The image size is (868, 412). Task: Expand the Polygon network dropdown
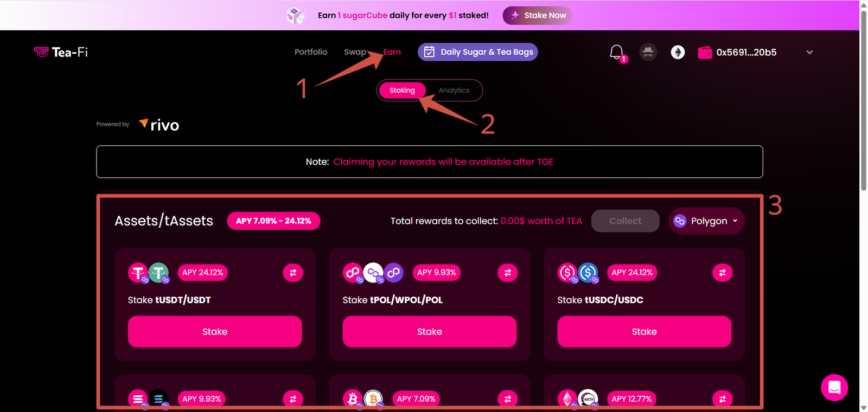[706, 221]
